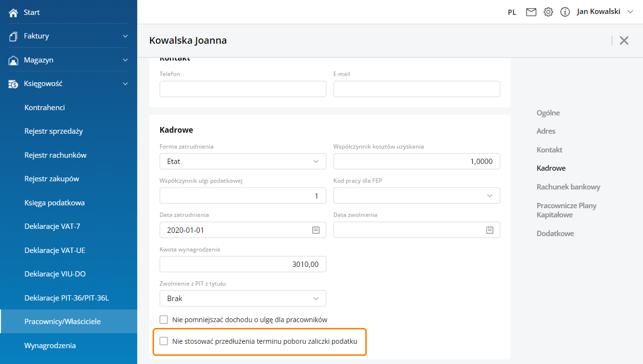Click the Faktury documents icon
Screen dimensions: 643x364
pos(13,36)
